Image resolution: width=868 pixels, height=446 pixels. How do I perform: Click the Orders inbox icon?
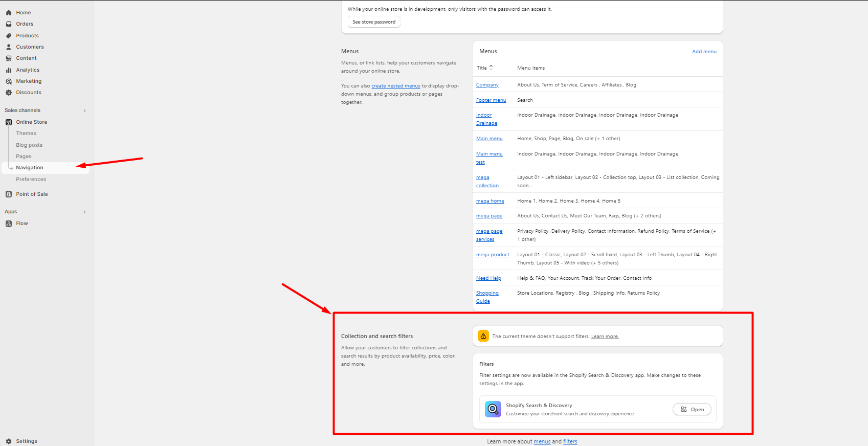click(9, 24)
